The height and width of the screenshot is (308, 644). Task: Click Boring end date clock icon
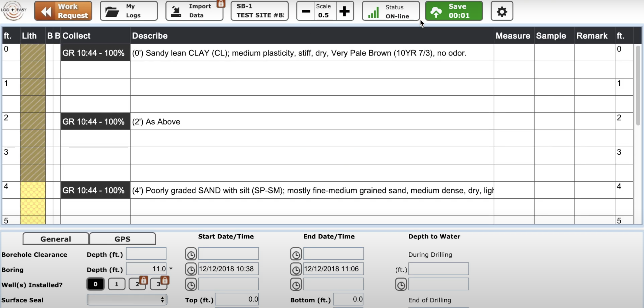pyautogui.click(x=296, y=269)
